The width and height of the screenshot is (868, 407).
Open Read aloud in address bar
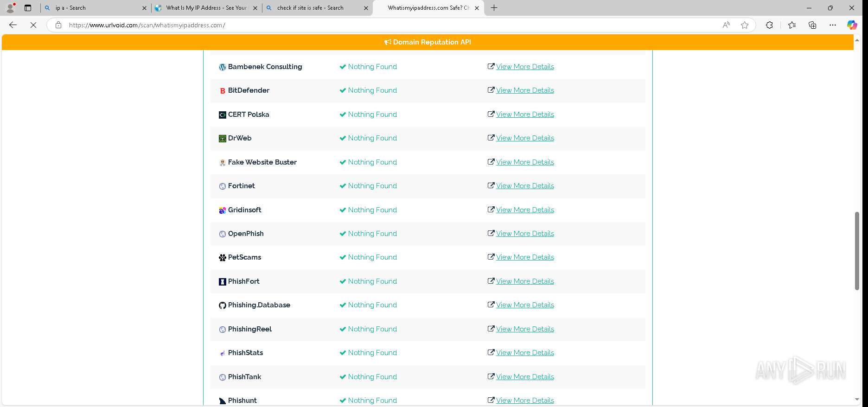[x=726, y=25]
